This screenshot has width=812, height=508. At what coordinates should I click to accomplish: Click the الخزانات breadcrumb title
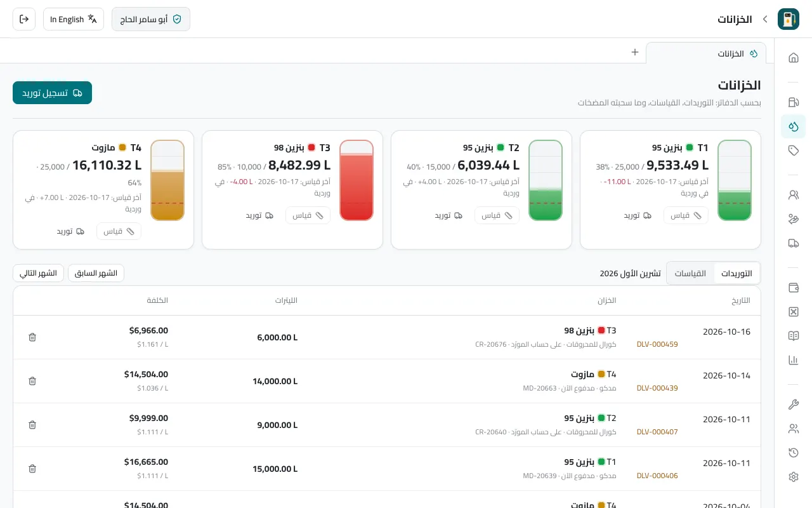click(x=735, y=19)
